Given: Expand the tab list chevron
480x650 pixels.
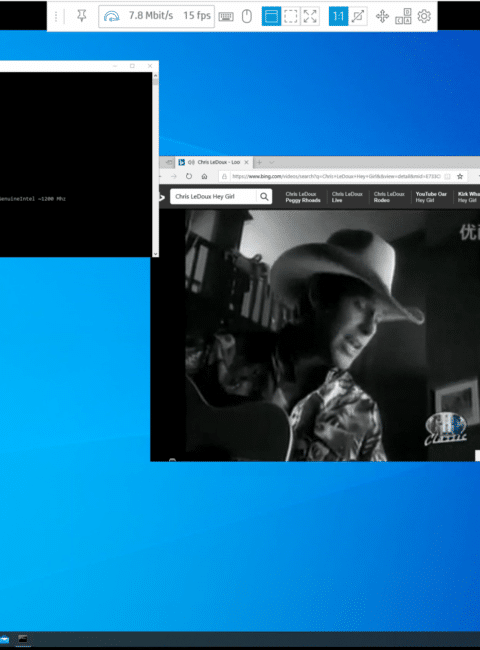Looking at the screenshot, I should tap(272, 162).
